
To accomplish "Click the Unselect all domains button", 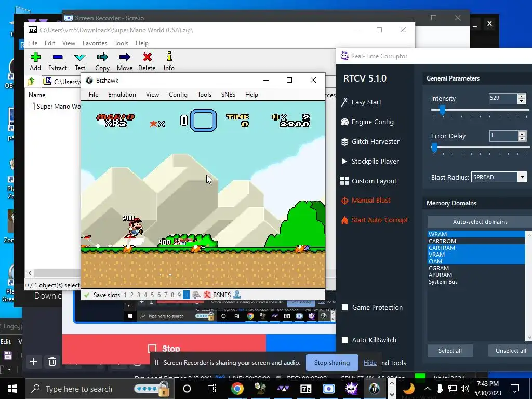I will pyautogui.click(x=510, y=351).
